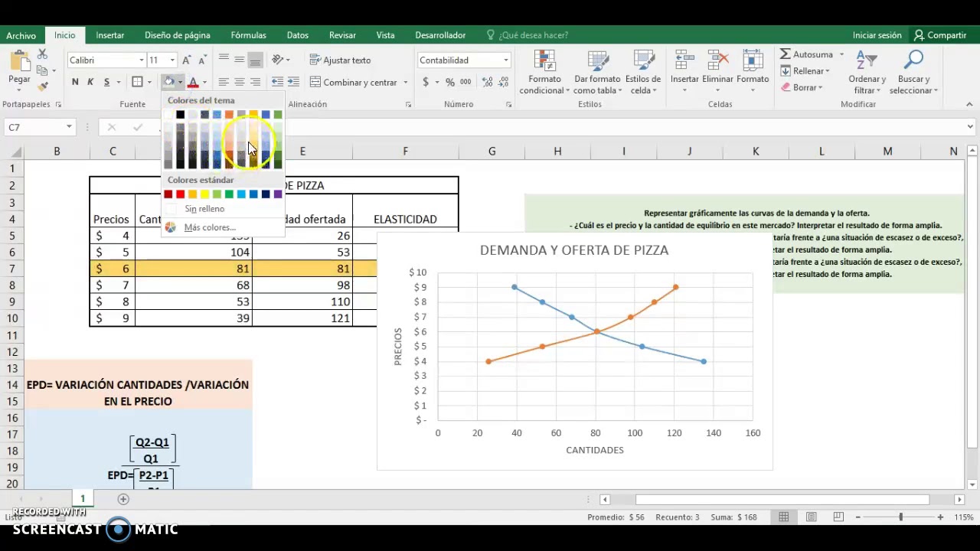980x551 pixels.
Task: Collapse the ribbon with the arrow
Action: (x=969, y=105)
